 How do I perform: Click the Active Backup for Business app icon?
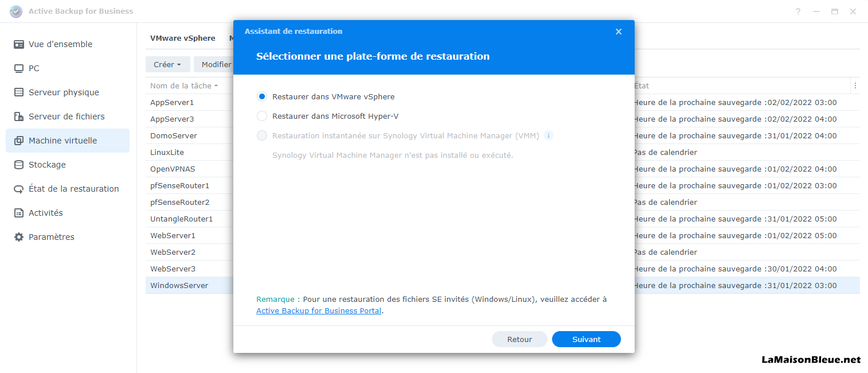click(x=17, y=11)
